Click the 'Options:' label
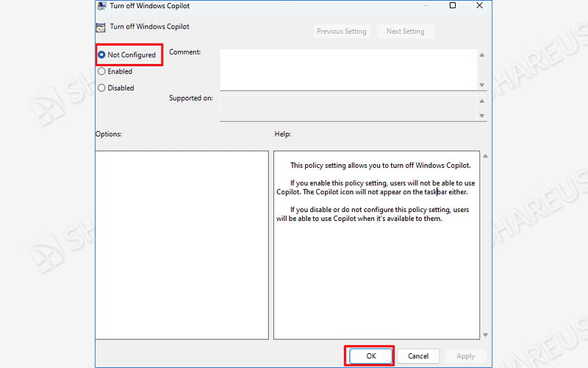The width and height of the screenshot is (588, 368). click(x=109, y=134)
